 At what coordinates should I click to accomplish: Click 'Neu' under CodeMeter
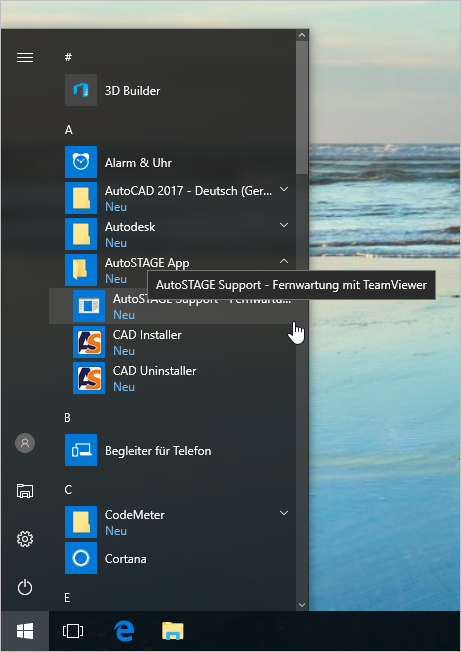coord(116,531)
